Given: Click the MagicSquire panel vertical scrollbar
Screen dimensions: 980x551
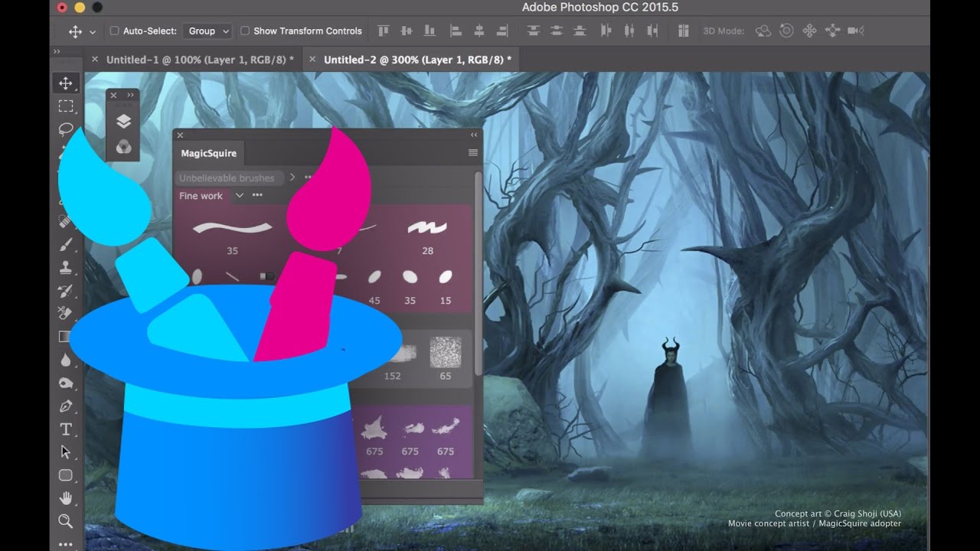Looking at the screenshot, I should point(479,274).
